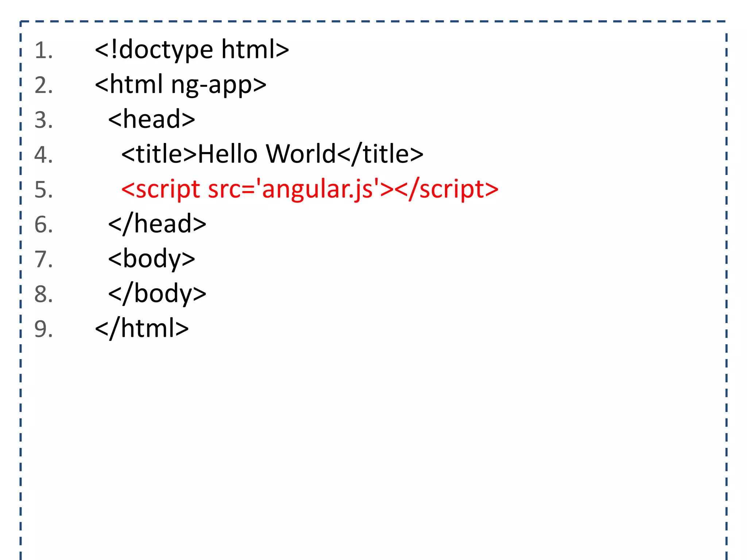Click the Hello World title line
Screen dimensions: 747x560
(272, 154)
